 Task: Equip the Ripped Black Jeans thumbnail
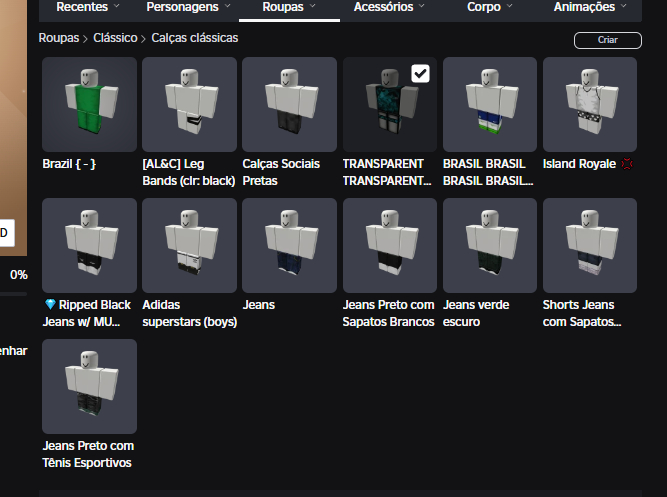coord(89,245)
